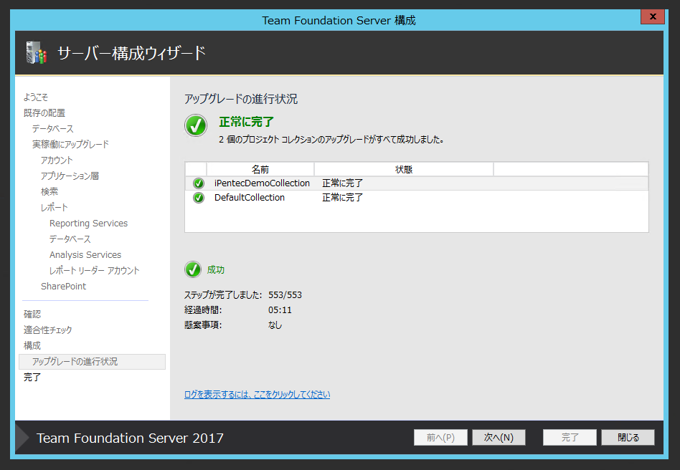The image size is (680, 470).
Task: Select ようこそ in the wizard sidebar
Action: [x=36, y=97]
